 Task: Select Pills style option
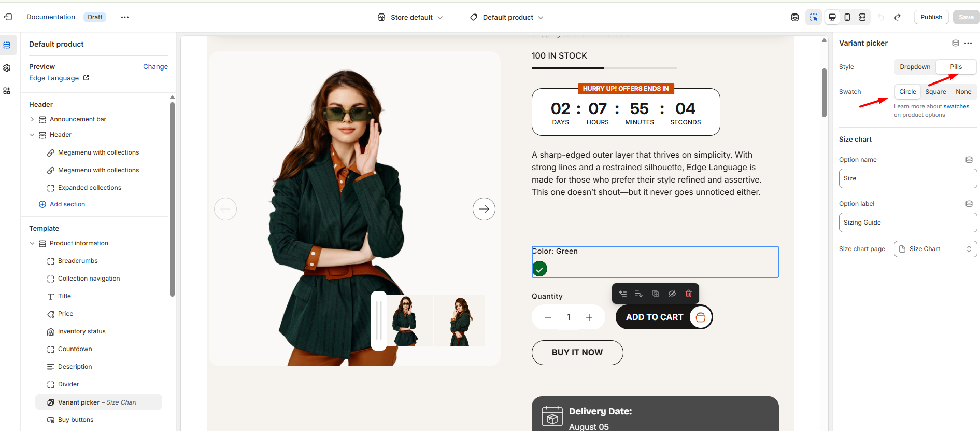(956, 67)
